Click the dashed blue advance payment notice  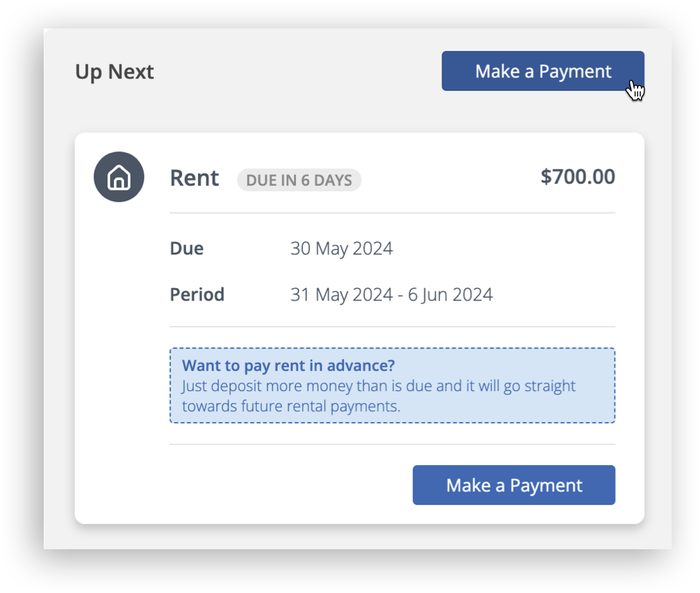tap(392, 386)
